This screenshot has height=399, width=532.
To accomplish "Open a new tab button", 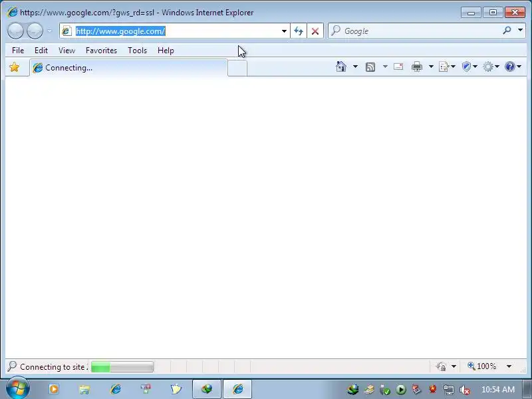I will [237, 68].
